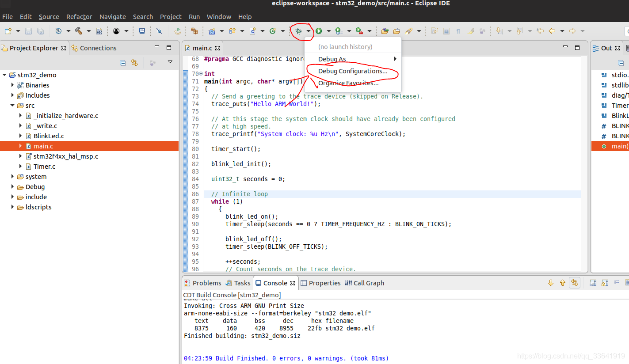Expand the ldscripts folder node

pyautogui.click(x=12, y=207)
